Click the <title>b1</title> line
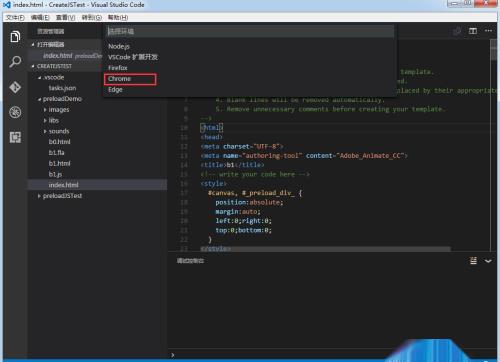500x362 pixels. 232,165
